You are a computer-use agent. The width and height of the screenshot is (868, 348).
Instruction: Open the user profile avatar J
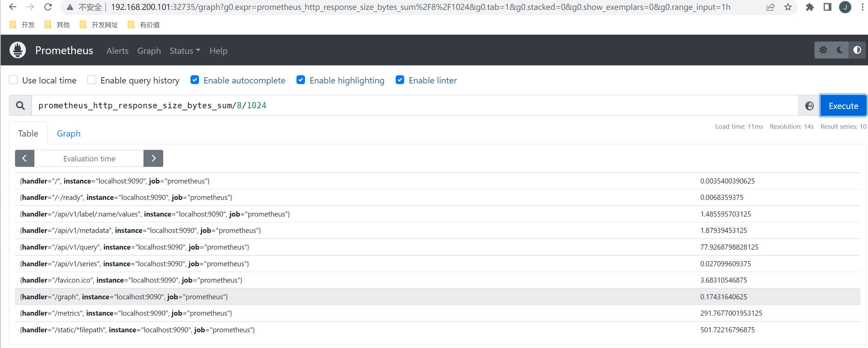click(x=845, y=7)
